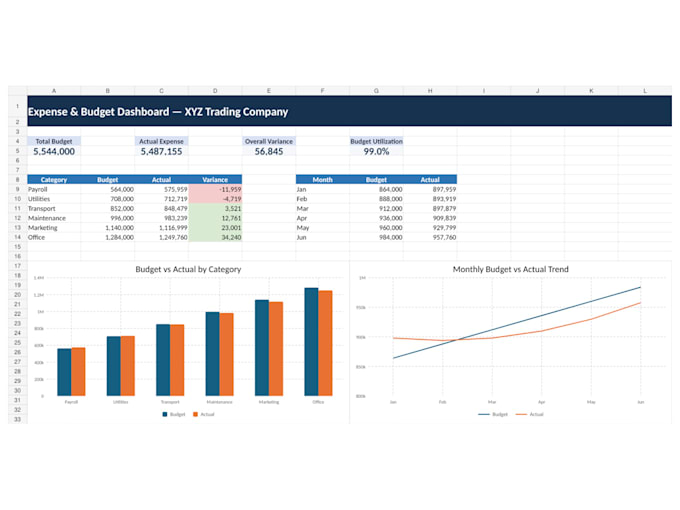Select the Utilities category cell

tap(54, 199)
